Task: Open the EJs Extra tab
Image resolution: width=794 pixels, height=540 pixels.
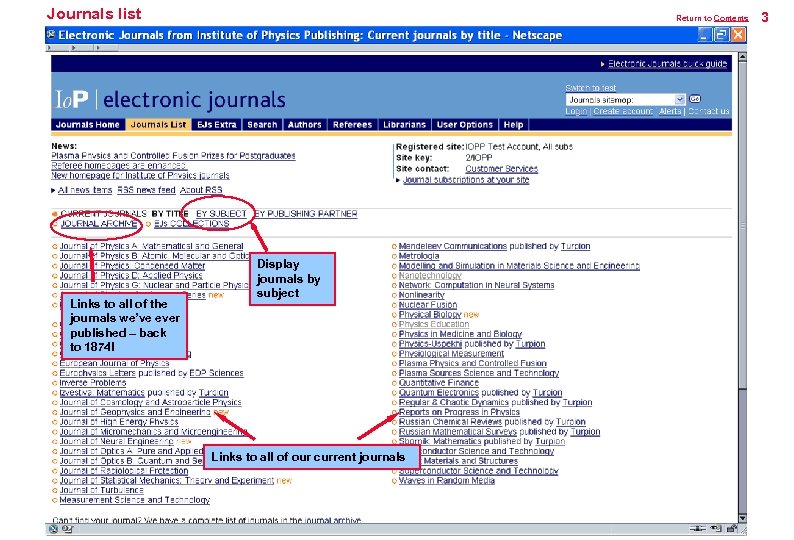Action: 217,125
